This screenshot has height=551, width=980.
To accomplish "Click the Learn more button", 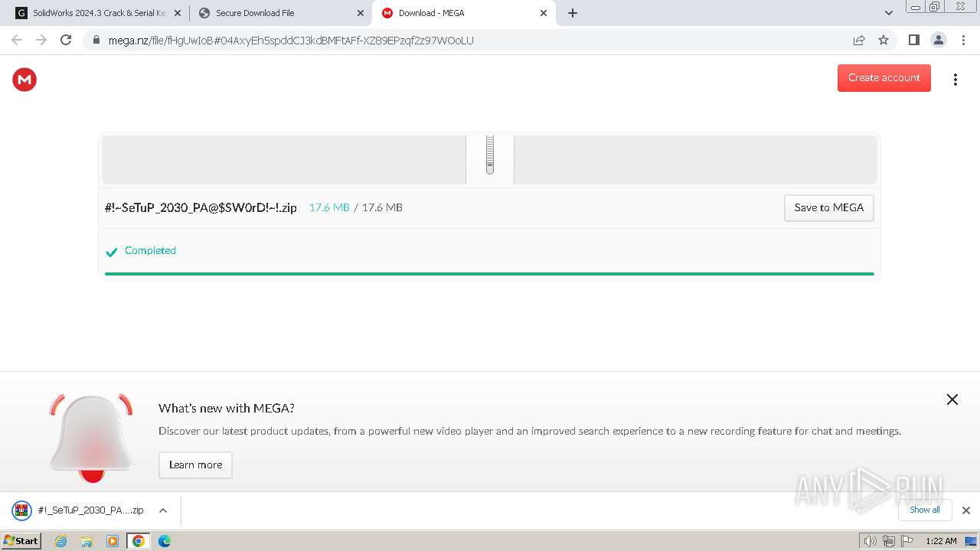I will [x=195, y=465].
